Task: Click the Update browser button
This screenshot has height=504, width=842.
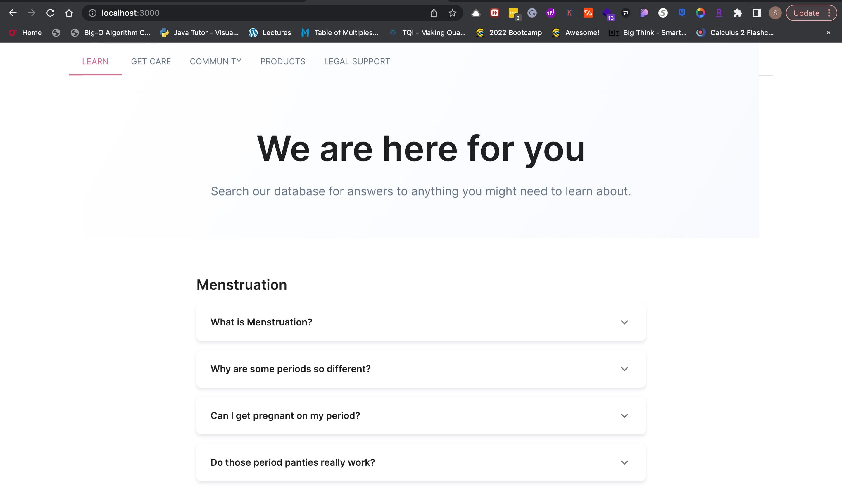Action: (x=806, y=13)
